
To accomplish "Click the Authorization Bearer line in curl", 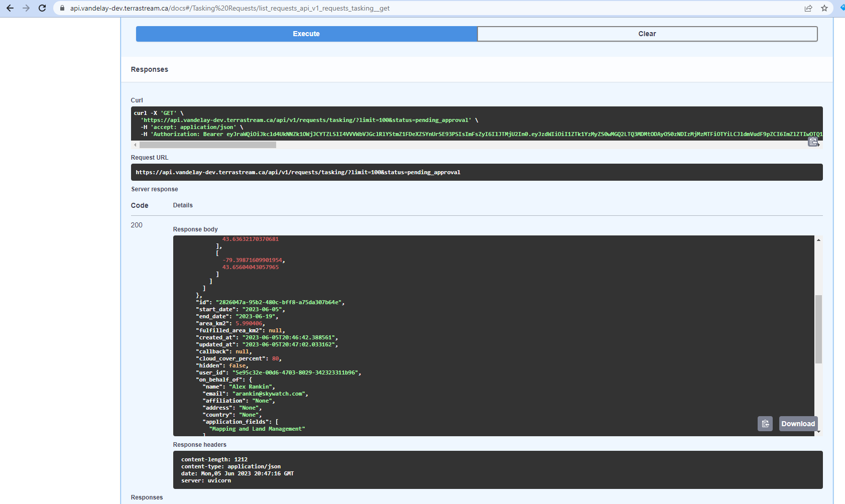I will (x=481, y=134).
